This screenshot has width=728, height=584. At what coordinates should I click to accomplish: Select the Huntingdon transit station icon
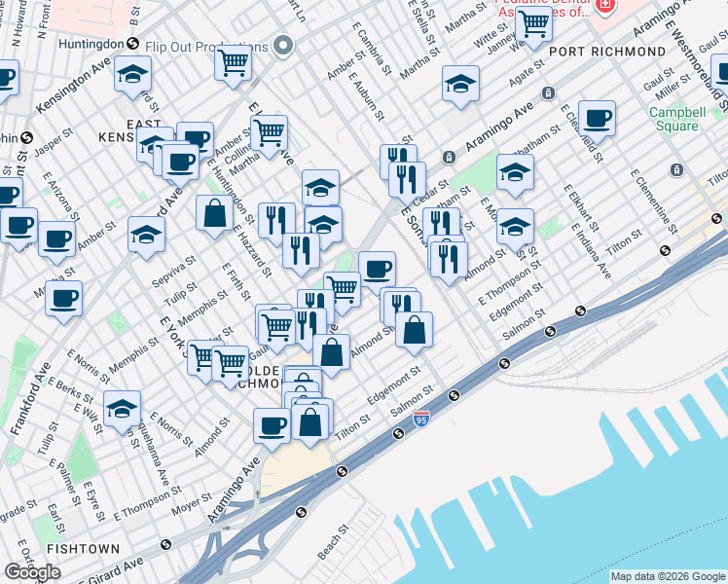(132, 44)
